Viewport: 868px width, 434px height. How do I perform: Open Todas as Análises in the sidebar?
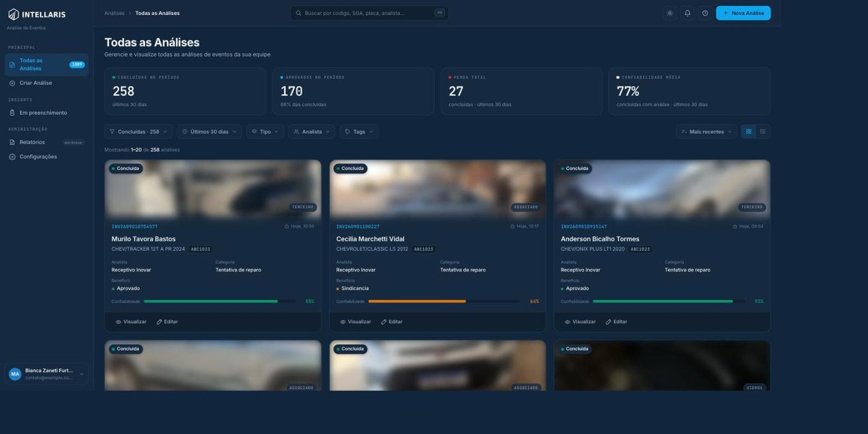46,64
